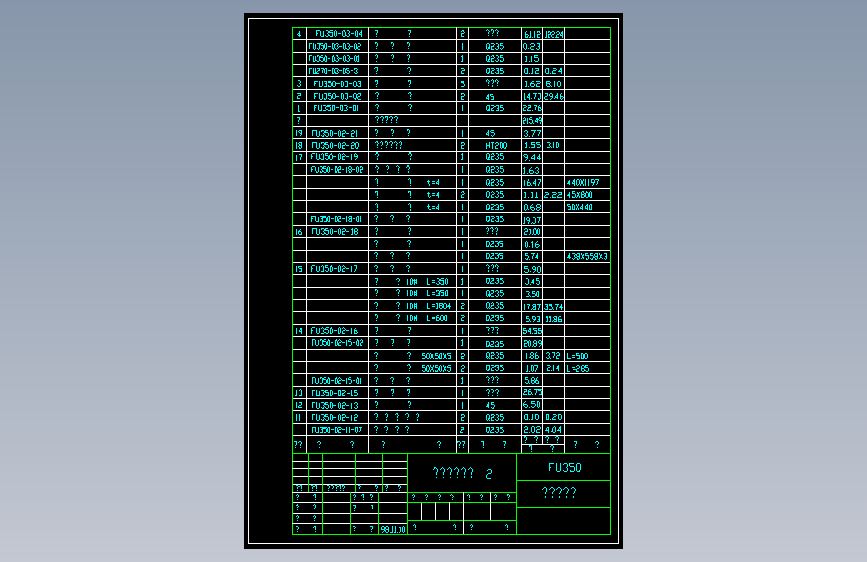This screenshot has width=867, height=562.
Task: Click the 8.10 total weight cell
Action: [553, 84]
